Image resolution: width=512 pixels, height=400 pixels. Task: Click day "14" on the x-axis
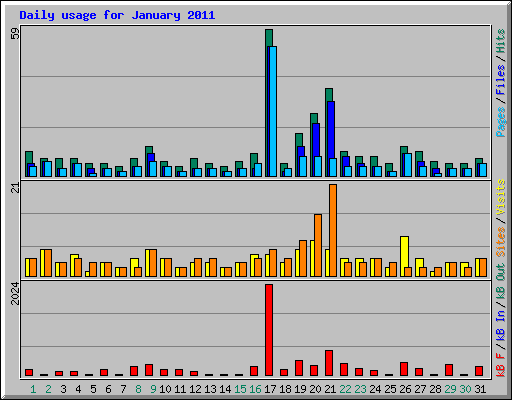point(225,389)
